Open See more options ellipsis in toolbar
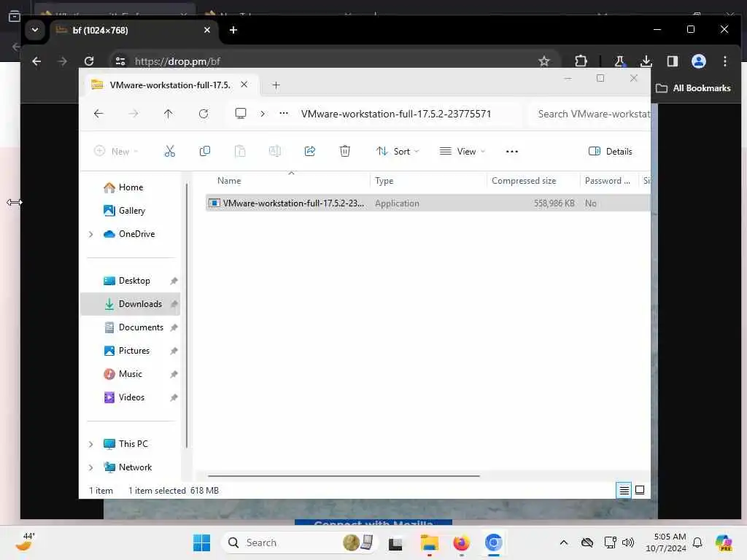 [511, 152]
